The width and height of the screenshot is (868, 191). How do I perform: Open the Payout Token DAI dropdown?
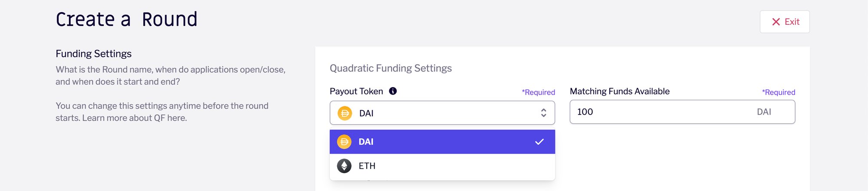pos(442,113)
